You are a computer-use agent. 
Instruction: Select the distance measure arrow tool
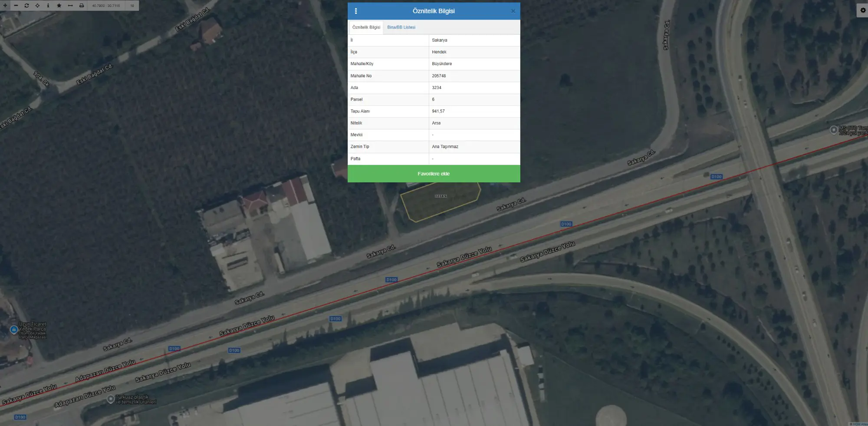(x=70, y=6)
